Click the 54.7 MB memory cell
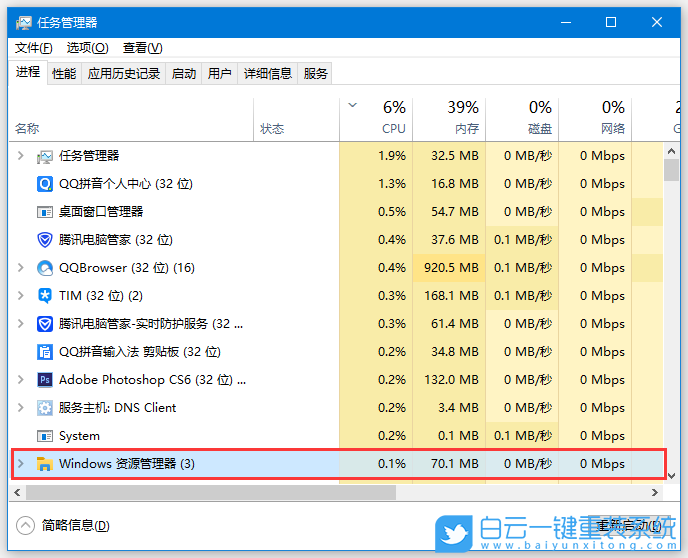The image size is (688, 558). pos(449,212)
